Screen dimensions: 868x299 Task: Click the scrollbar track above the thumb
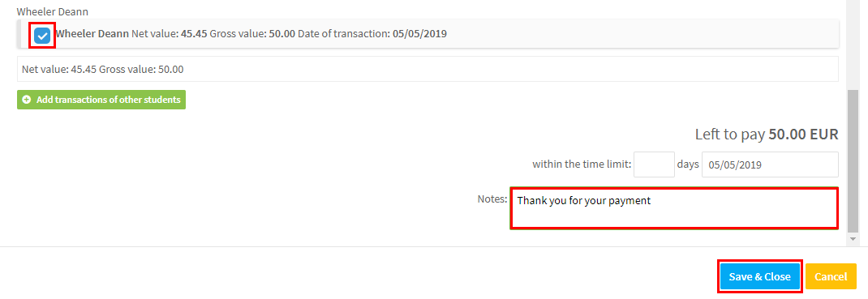[x=853, y=45]
